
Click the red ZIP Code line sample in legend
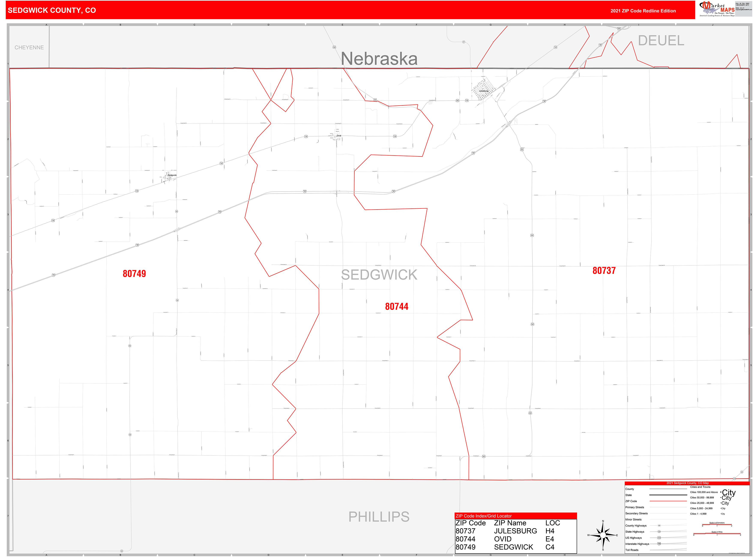(x=668, y=501)
